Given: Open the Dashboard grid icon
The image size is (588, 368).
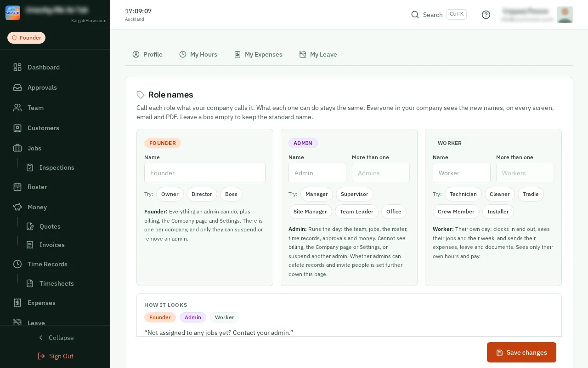Looking at the screenshot, I should [x=17, y=67].
